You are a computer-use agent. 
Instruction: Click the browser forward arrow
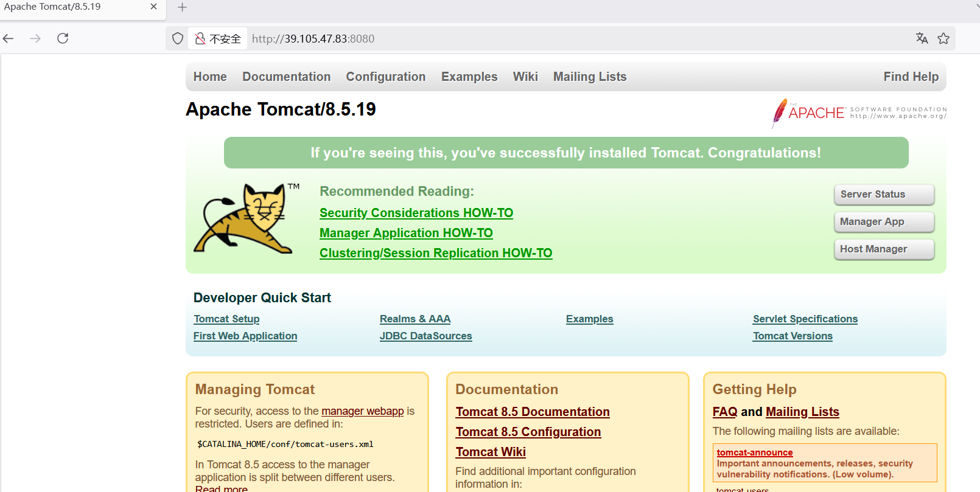pos(35,38)
